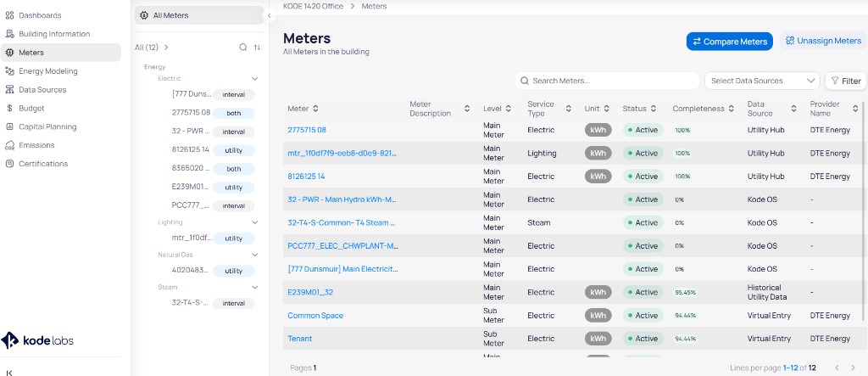Open Building Information page
This screenshot has height=376, width=868.
(53, 34)
